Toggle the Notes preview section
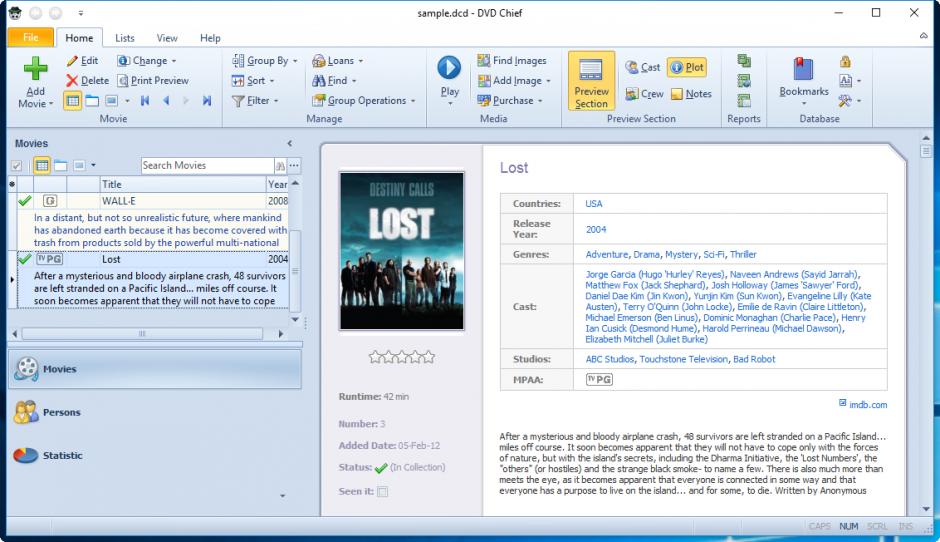The width and height of the screenshot is (940, 542). point(691,94)
